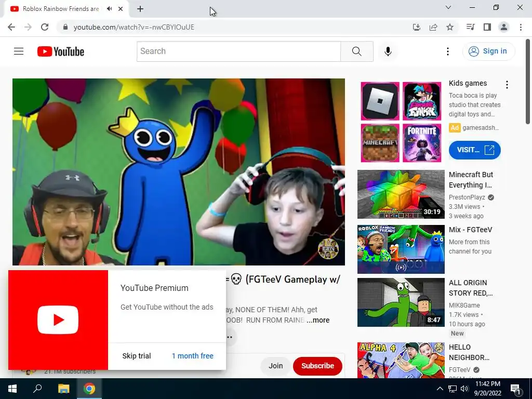
Task: Open the Windows notification center
Action: [515, 389]
